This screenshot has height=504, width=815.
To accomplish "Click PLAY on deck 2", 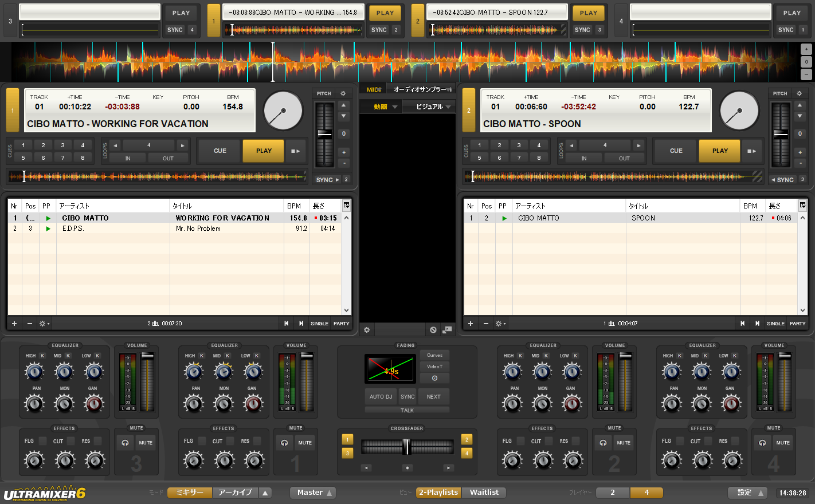I will point(720,151).
